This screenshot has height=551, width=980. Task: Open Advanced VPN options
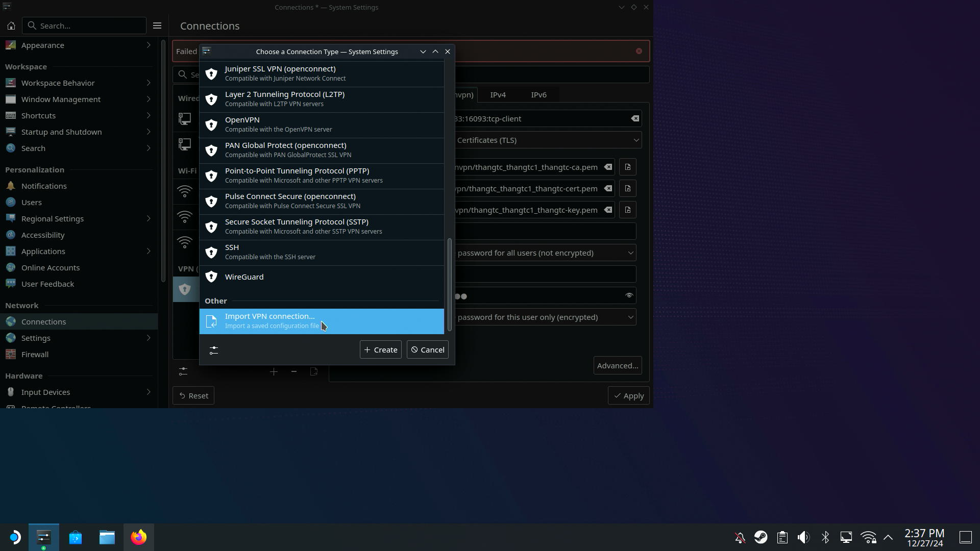tap(618, 365)
